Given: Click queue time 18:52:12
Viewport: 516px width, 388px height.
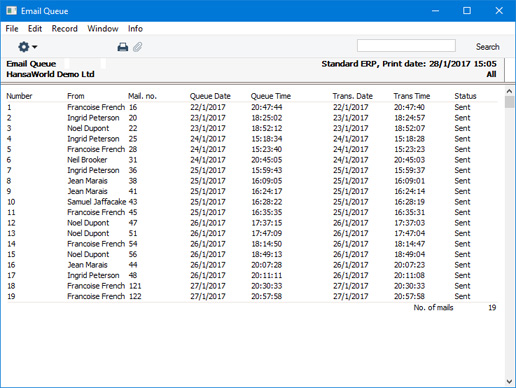Looking at the screenshot, I should pos(267,128).
